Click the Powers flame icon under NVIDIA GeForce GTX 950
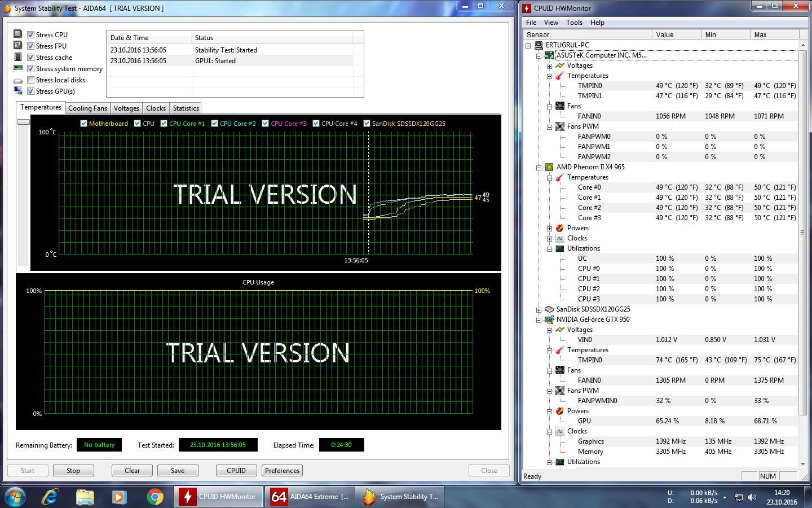 click(560, 411)
